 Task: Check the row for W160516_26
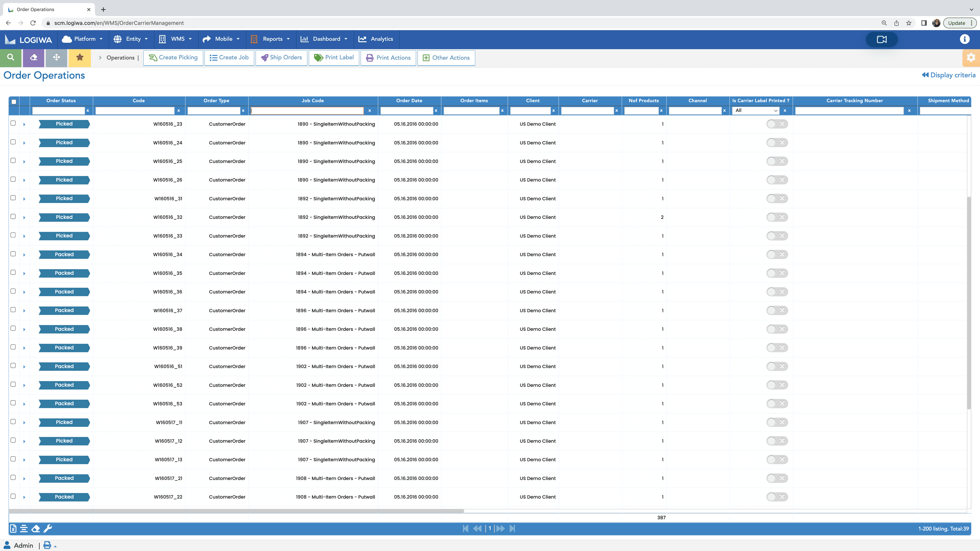click(x=13, y=179)
